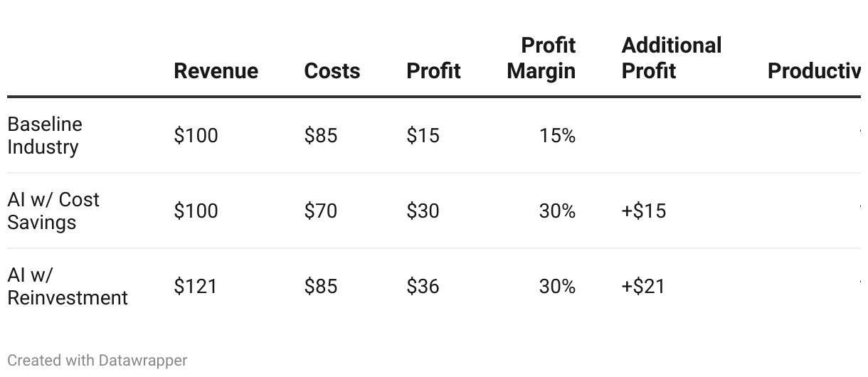Image resolution: width=868 pixels, height=377 pixels.
Task: Click the 30% margin in Reinvestment row
Action: coord(557,286)
